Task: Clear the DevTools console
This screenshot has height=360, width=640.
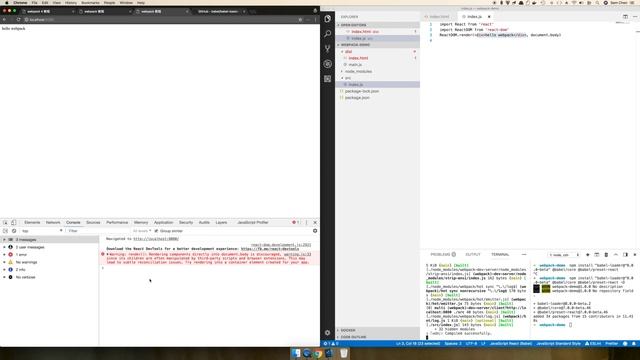Action: tap(14, 231)
